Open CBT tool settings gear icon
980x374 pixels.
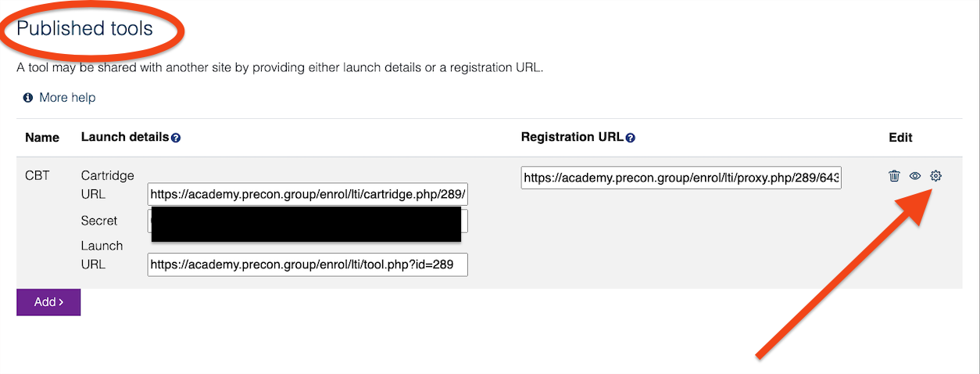935,176
